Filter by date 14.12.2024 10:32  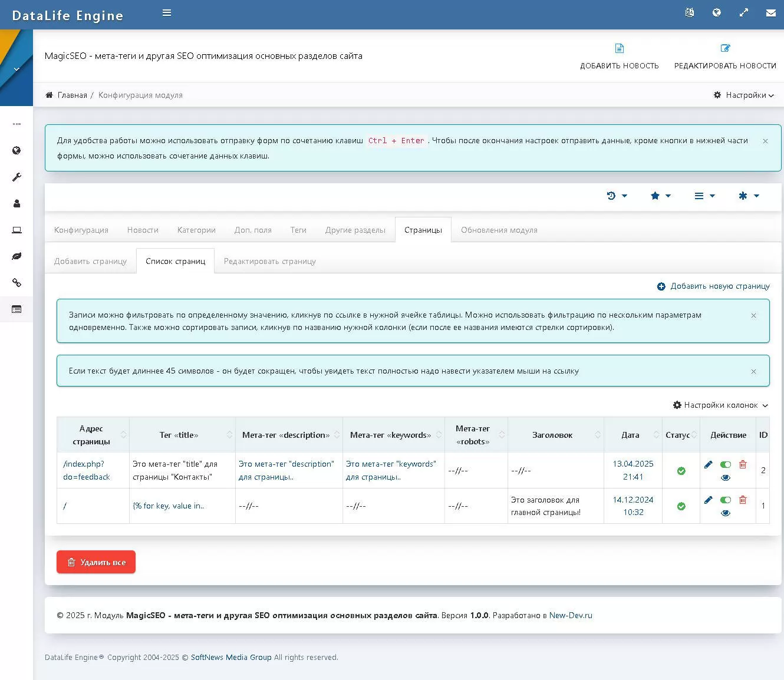tap(633, 506)
